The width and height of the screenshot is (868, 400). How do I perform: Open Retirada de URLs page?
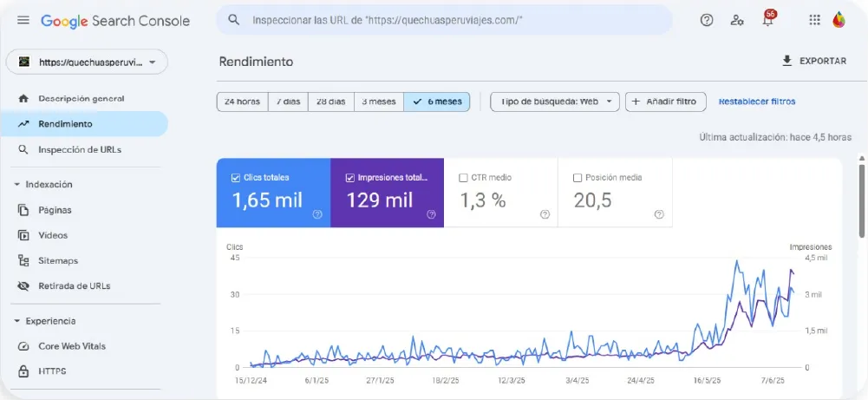pos(84,285)
